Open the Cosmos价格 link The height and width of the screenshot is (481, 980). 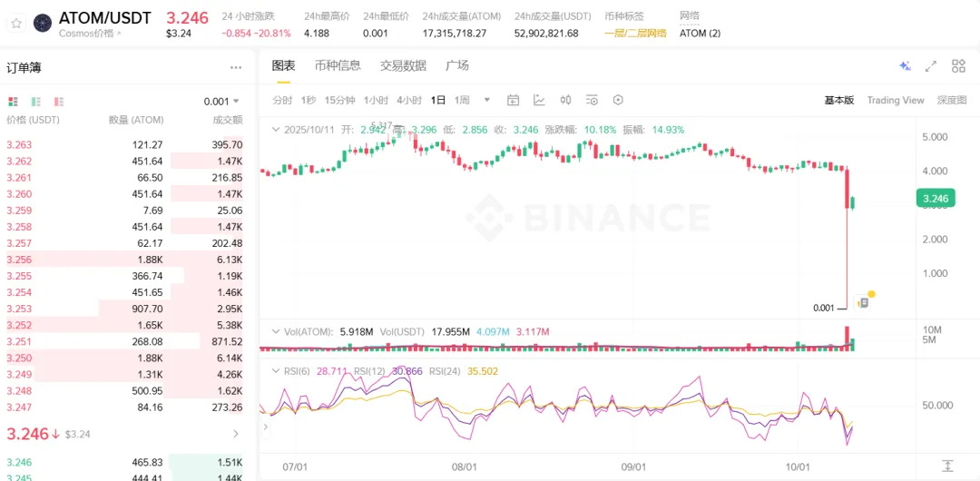coord(90,34)
